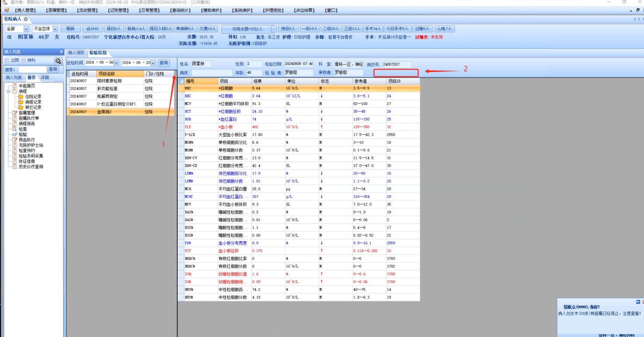Click the 医嘱管理 notepad icon in tree
The image size is (644, 337).
(x=15, y=113)
